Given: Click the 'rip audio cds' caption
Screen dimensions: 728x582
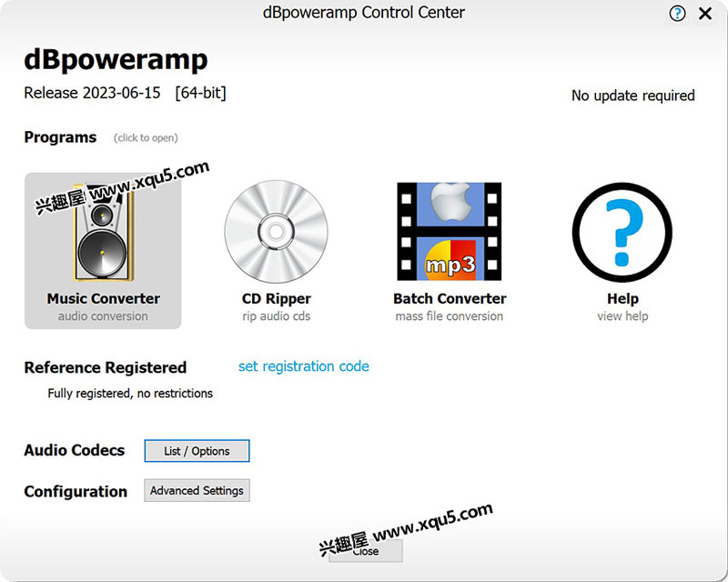Looking at the screenshot, I should pos(277,316).
